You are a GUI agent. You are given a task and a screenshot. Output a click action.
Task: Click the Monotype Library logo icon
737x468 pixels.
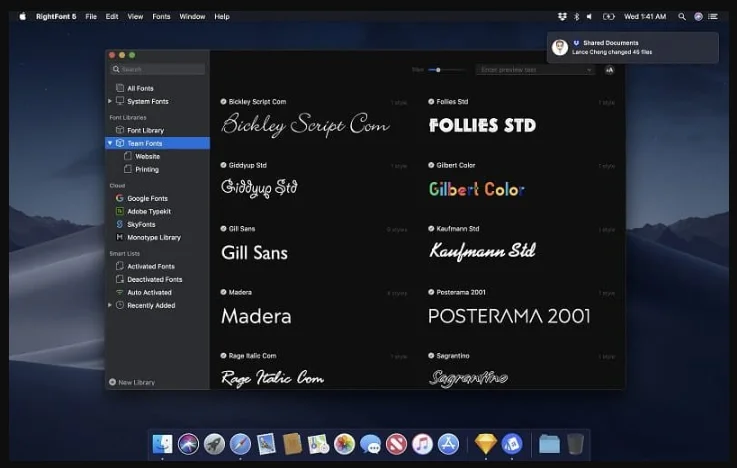click(x=120, y=237)
